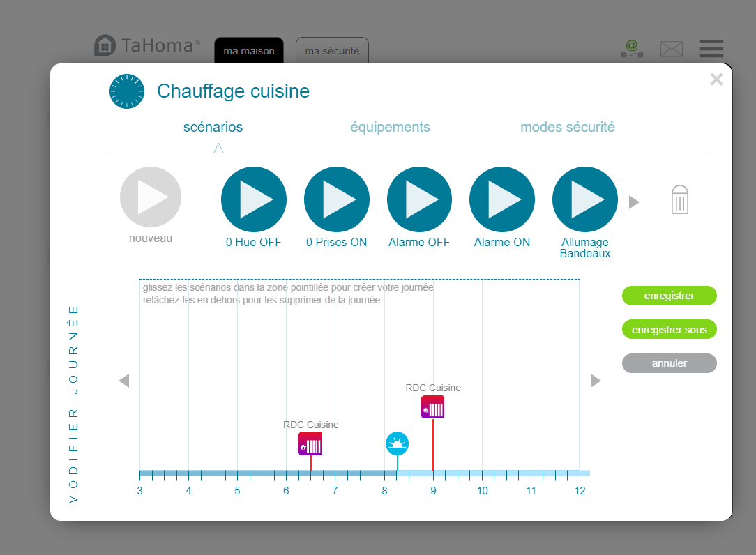Click the enregistrer sous button
The width and height of the screenshot is (756, 555).
coord(669,330)
